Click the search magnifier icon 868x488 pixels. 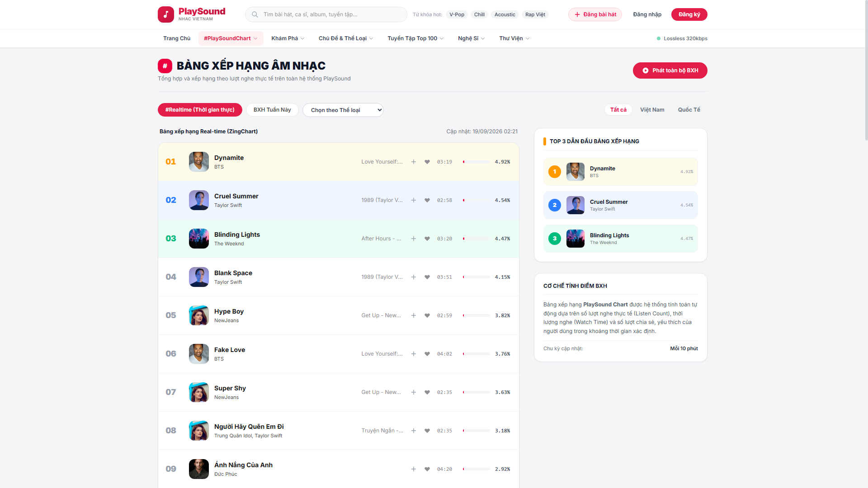(x=255, y=14)
